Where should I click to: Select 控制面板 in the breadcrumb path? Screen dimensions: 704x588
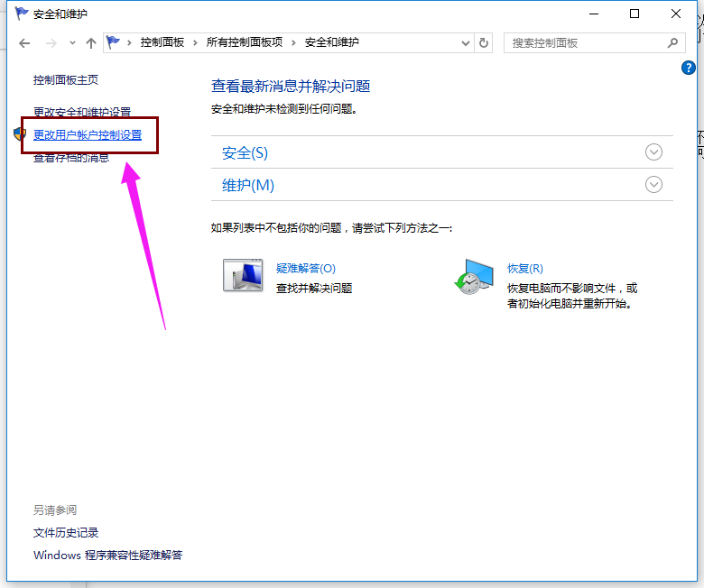click(x=163, y=42)
